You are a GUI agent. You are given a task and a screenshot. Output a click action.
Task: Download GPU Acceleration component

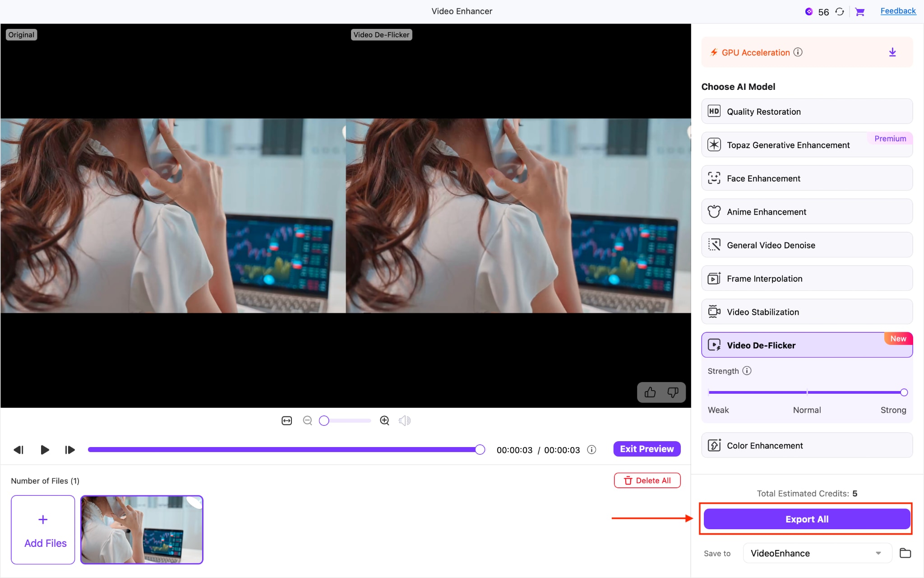coord(892,52)
